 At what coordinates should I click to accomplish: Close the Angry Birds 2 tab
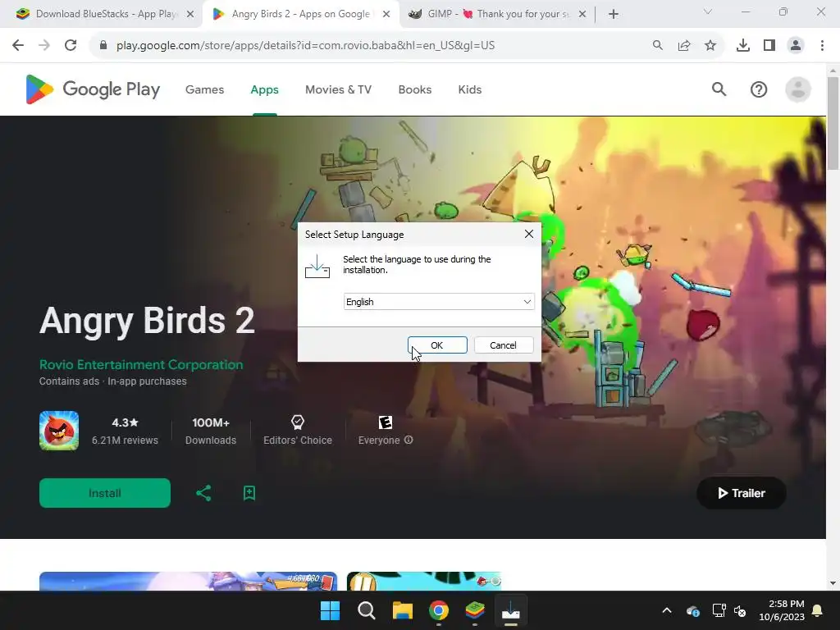click(386, 14)
